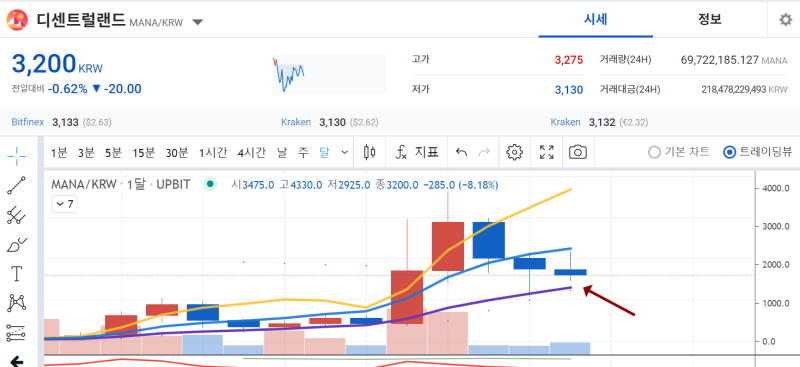Screen dimensions: 800x367
Task: Click the back arrow in left toolbar
Action: (x=17, y=361)
